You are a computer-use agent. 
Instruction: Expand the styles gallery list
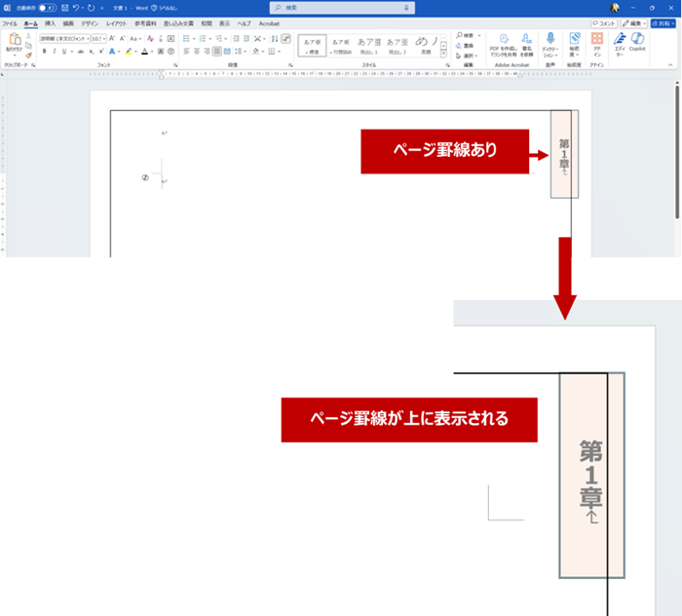coord(445,51)
